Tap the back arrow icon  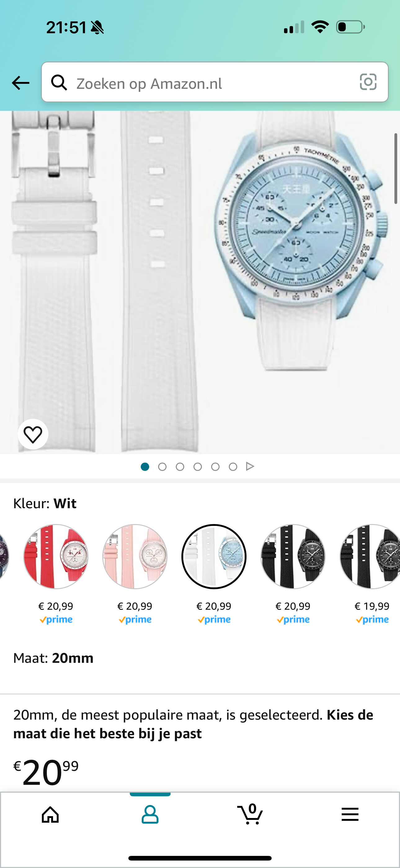(x=20, y=83)
